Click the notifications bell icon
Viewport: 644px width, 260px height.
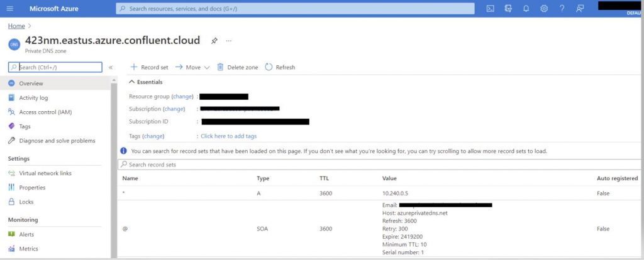click(x=526, y=9)
